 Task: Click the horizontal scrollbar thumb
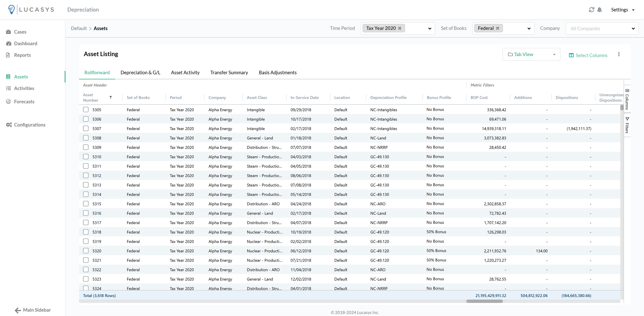tap(484, 301)
